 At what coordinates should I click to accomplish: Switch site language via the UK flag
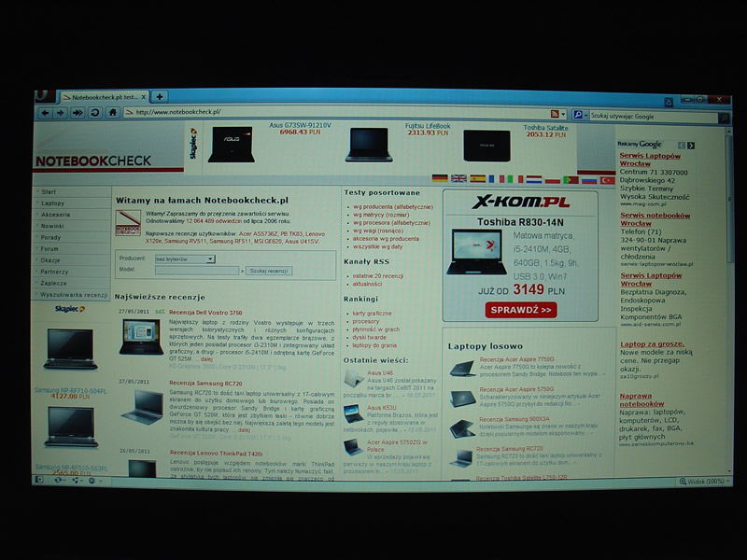(x=458, y=178)
